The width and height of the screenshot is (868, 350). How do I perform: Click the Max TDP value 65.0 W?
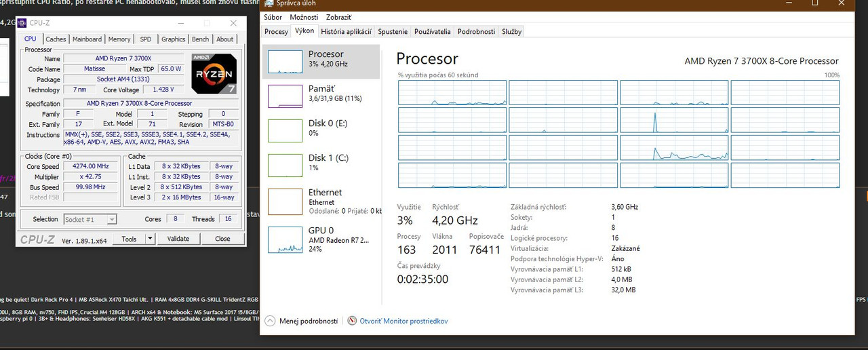[170, 69]
